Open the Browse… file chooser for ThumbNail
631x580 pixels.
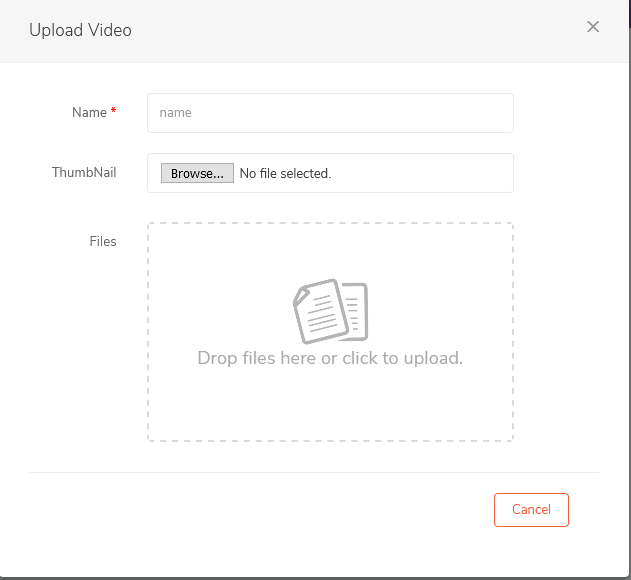pyautogui.click(x=197, y=173)
